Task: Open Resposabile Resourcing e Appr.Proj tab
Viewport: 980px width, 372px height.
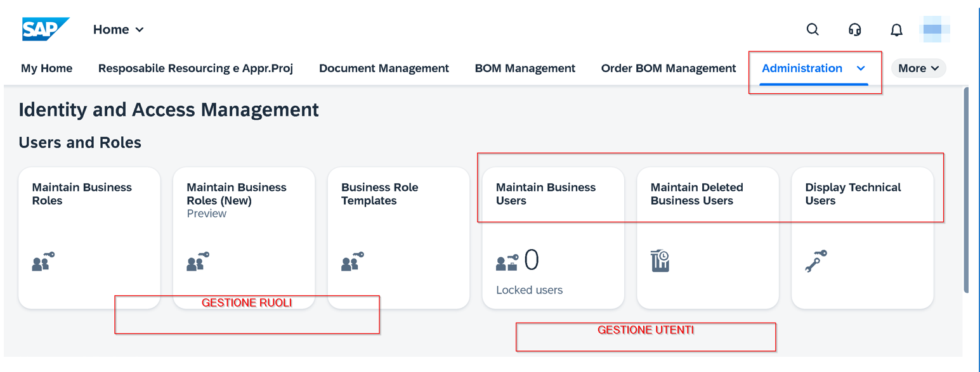Action: pyautogui.click(x=195, y=68)
